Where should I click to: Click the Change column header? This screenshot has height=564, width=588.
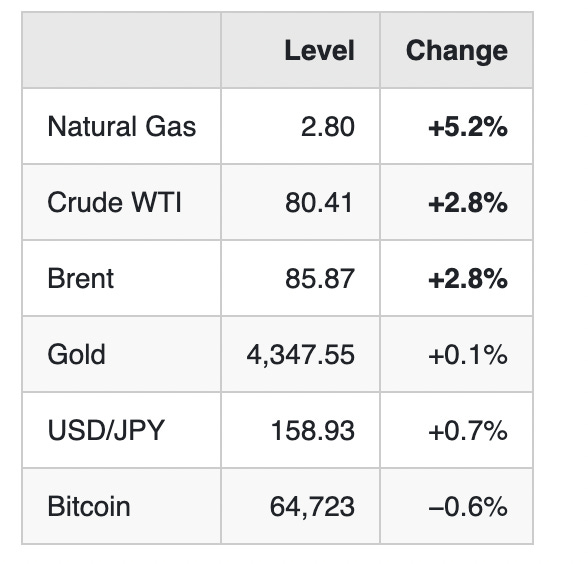pos(457,51)
